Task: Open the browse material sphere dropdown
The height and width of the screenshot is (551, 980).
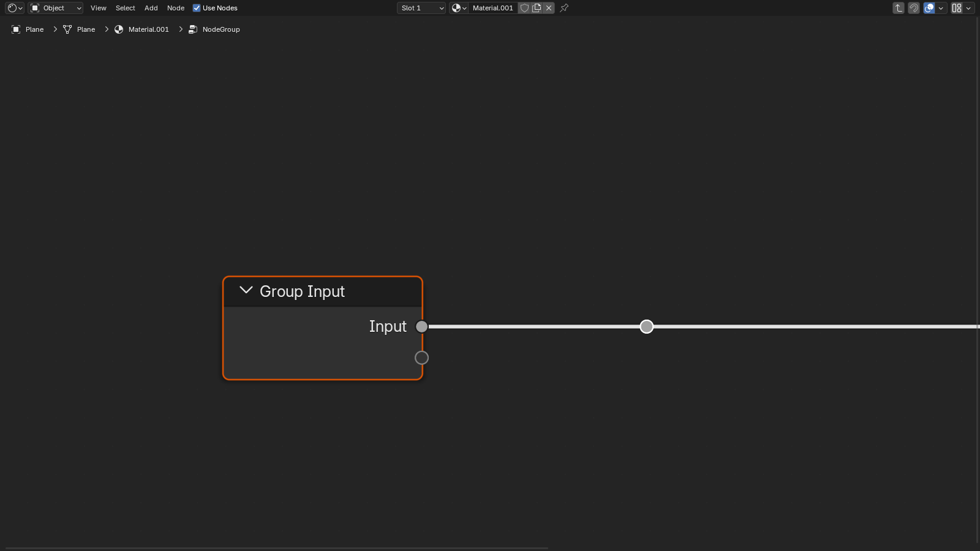Action: [459, 8]
